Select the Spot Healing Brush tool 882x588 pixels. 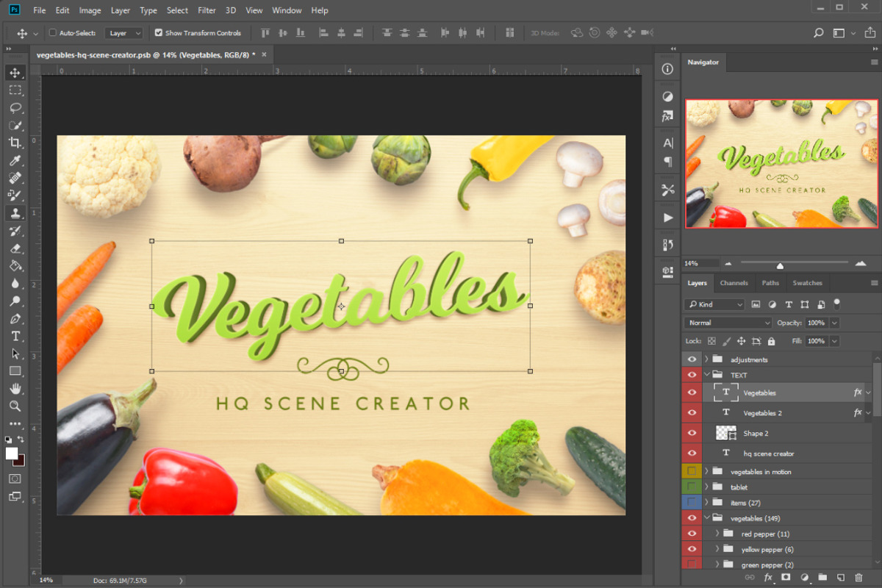click(x=15, y=178)
